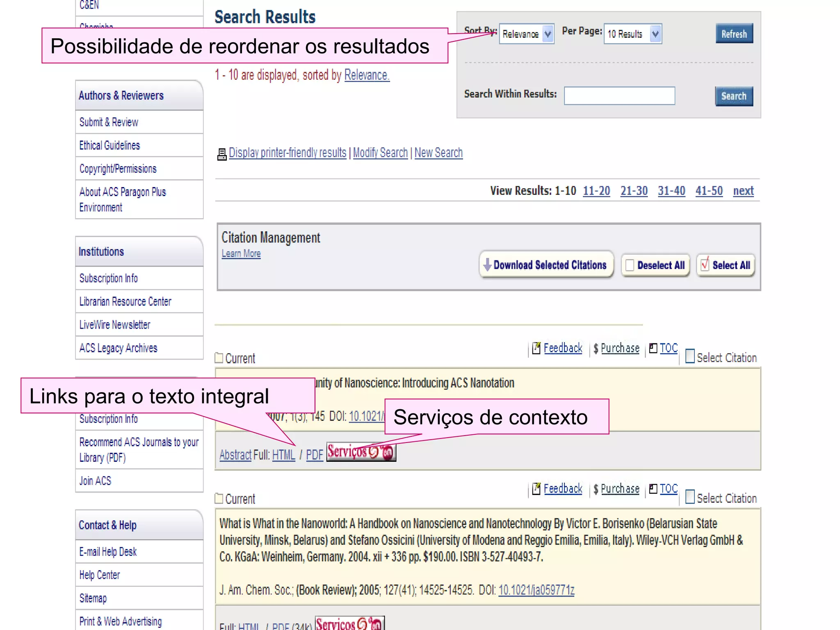Open Feedback link for Nanoworld Handbook result

(563, 489)
